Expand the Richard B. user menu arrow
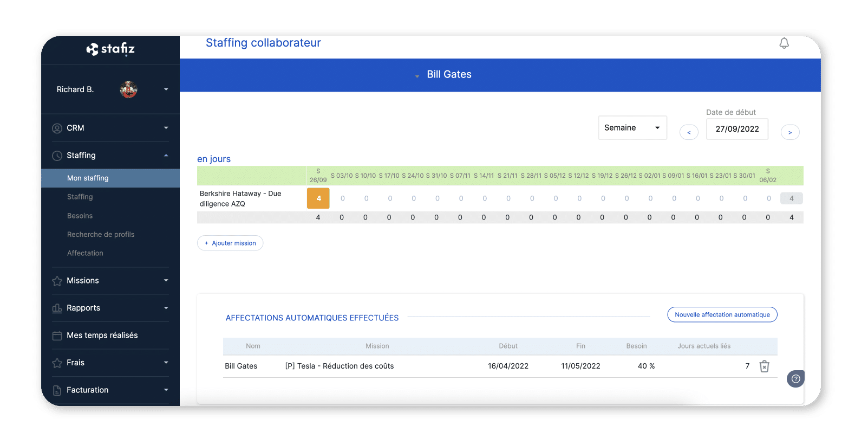The image size is (868, 432). pos(166,89)
